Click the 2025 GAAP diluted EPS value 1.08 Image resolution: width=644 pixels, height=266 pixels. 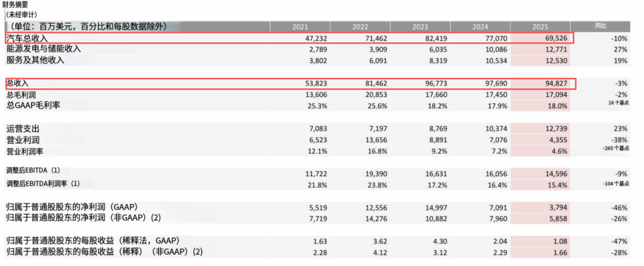click(x=558, y=240)
